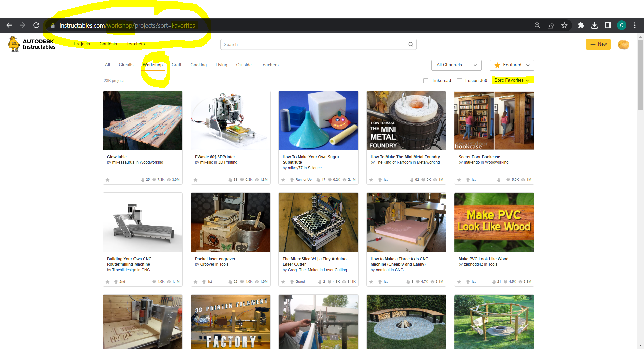
Task: Open the Contests menu item
Action: pos(108,44)
